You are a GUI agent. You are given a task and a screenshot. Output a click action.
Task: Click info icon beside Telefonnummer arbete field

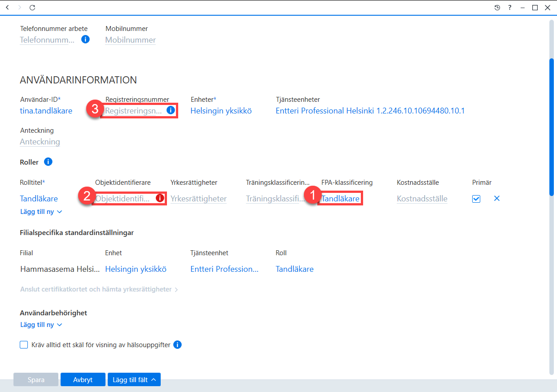[x=85, y=39]
